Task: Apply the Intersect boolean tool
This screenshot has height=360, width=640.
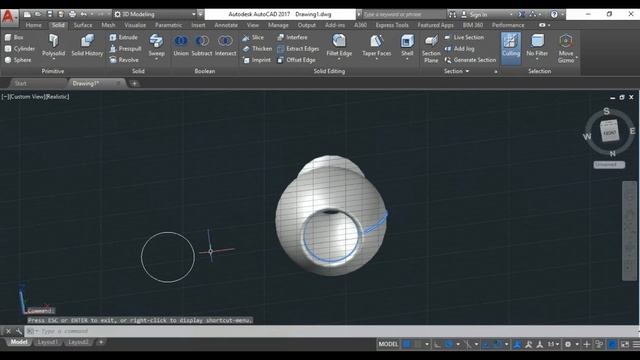Action: [x=225, y=45]
